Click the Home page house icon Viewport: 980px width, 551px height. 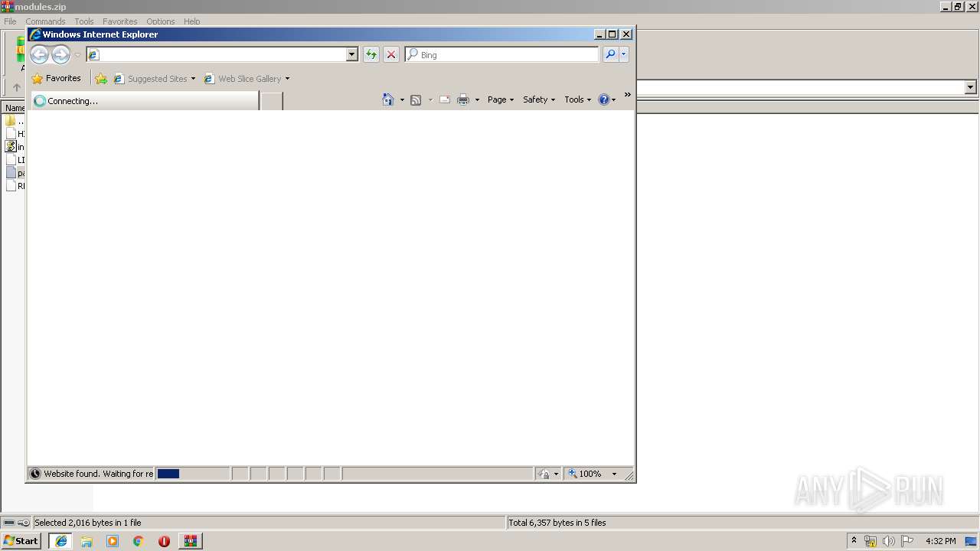point(388,99)
